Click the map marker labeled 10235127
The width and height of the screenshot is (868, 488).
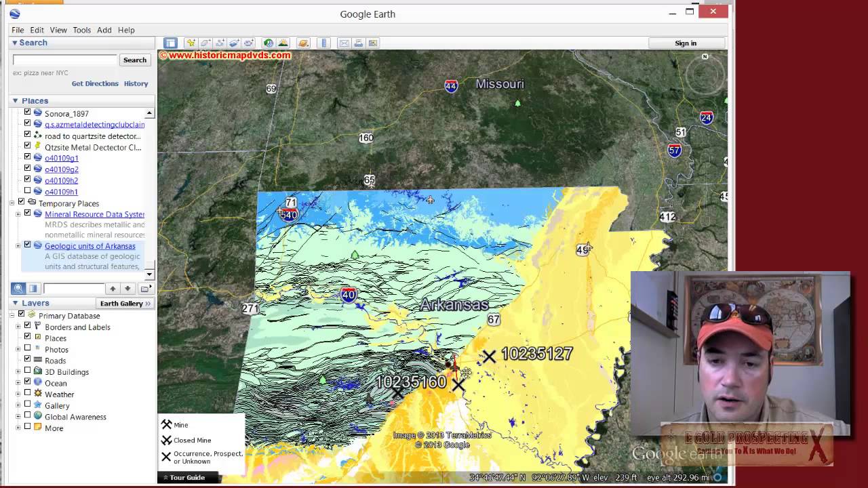click(x=489, y=355)
